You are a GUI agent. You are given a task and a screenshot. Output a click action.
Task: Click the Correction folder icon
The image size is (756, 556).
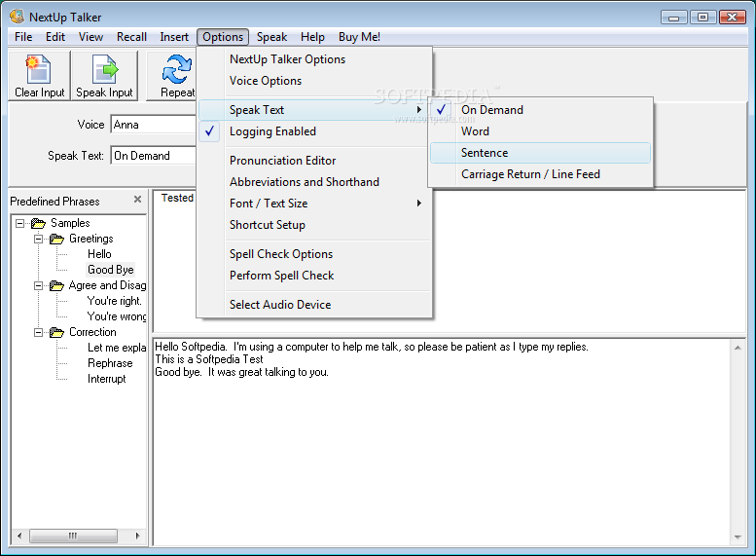pyautogui.click(x=56, y=333)
